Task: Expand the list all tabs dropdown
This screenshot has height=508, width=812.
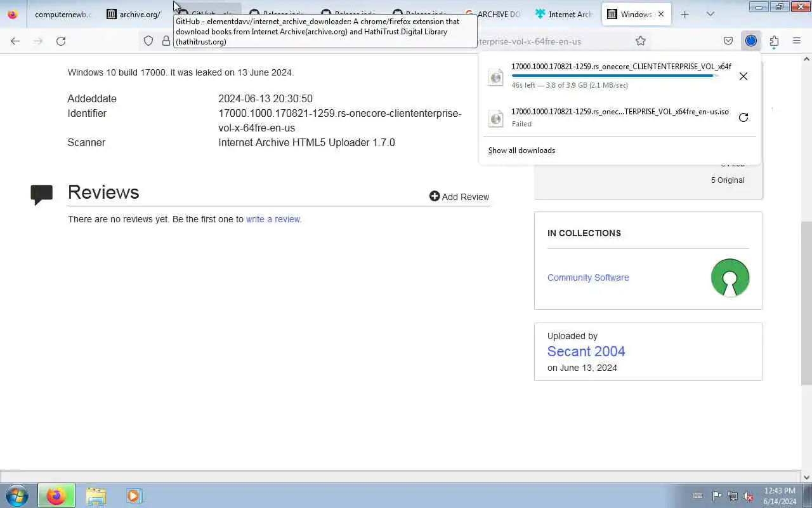Action: (710, 14)
